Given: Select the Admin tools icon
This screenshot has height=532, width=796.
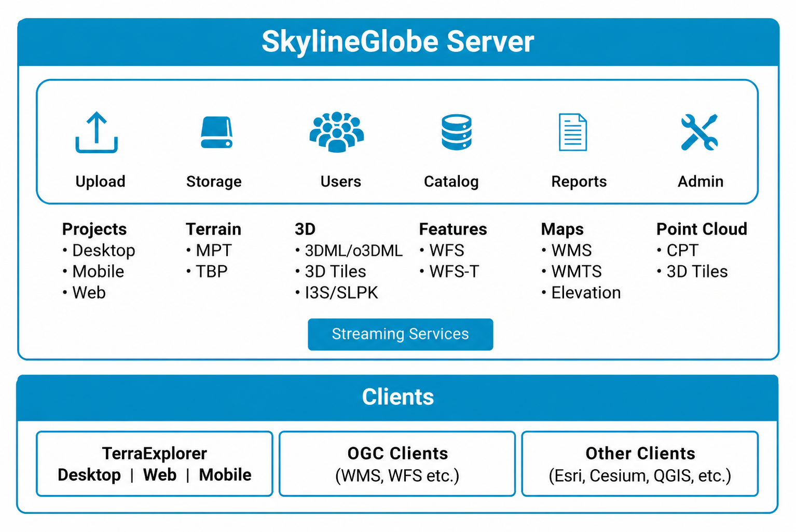Looking at the screenshot, I should point(699,132).
